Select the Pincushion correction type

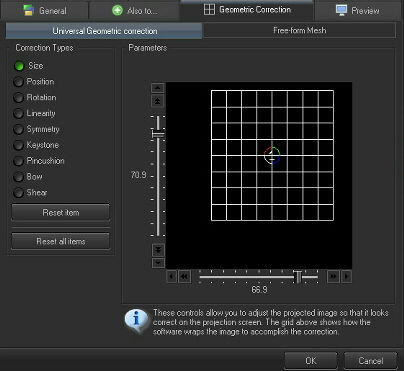pyautogui.click(x=39, y=161)
